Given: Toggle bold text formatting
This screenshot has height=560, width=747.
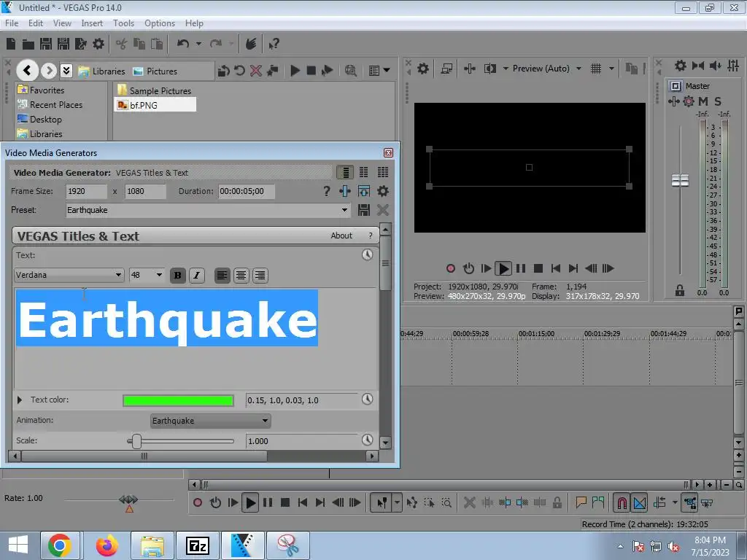Looking at the screenshot, I should pos(178,275).
